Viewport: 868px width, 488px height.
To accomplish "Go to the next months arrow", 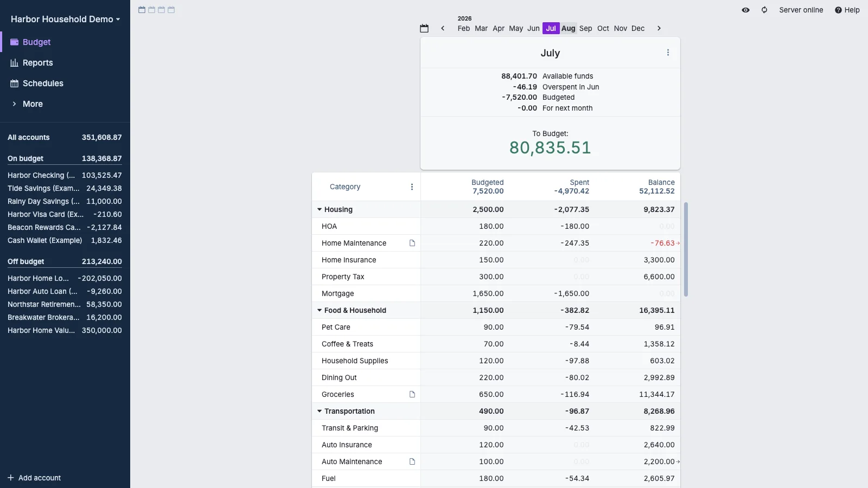I will pos(659,28).
